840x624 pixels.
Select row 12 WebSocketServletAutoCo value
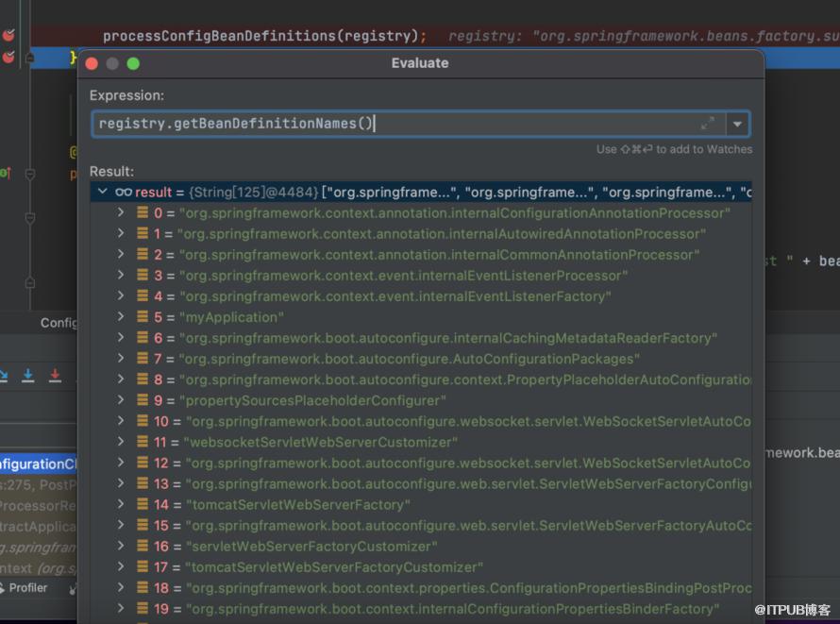pos(421,463)
